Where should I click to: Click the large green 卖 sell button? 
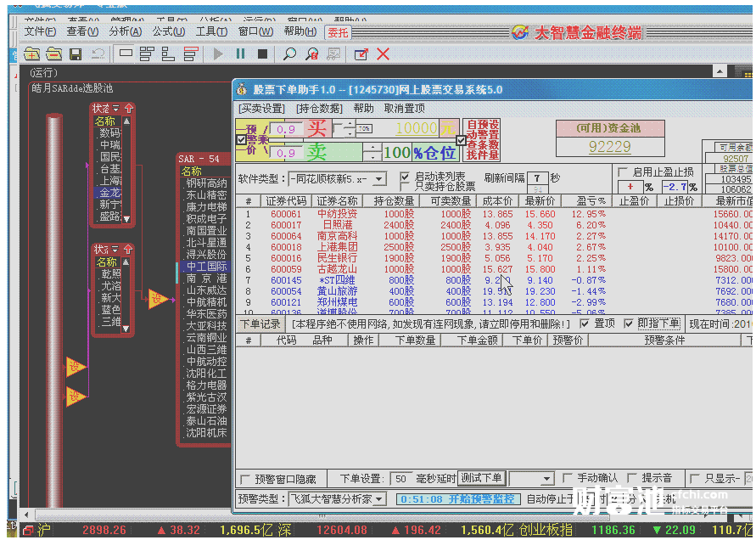(x=316, y=153)
